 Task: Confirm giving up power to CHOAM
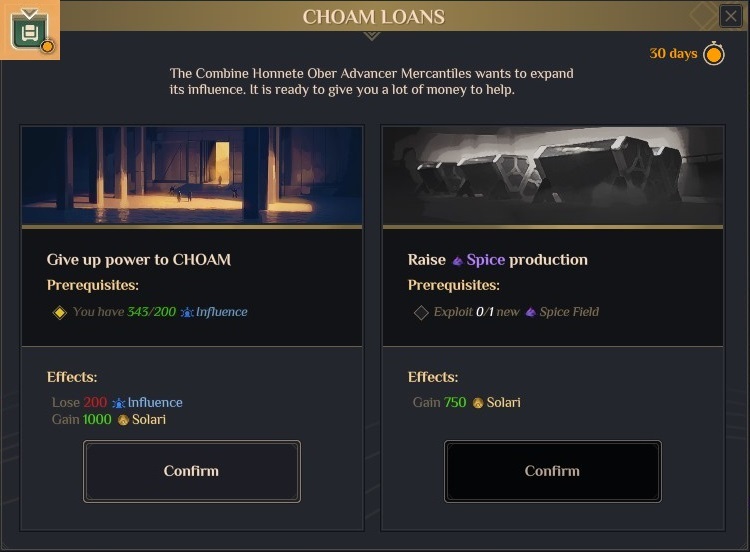[191, 471]
